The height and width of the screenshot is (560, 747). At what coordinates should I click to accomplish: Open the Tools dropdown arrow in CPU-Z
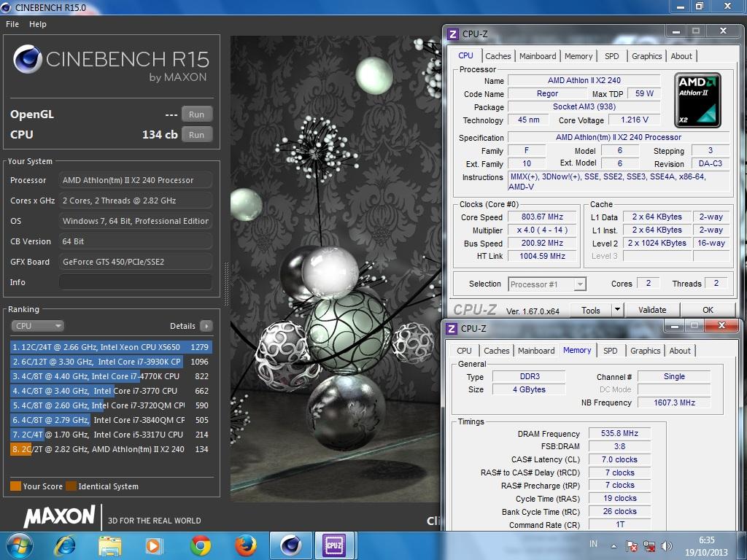pos(617,310)
